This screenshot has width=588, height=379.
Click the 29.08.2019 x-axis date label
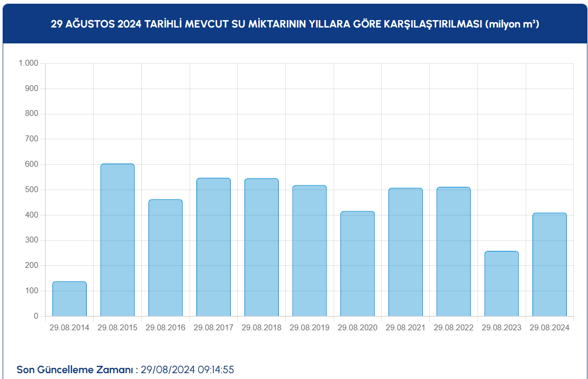(310, 328)
